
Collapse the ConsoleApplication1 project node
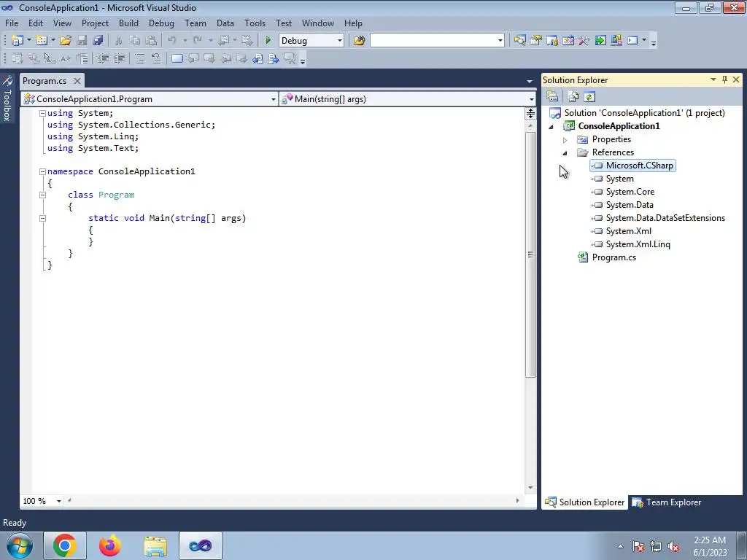tap(551, 127)
